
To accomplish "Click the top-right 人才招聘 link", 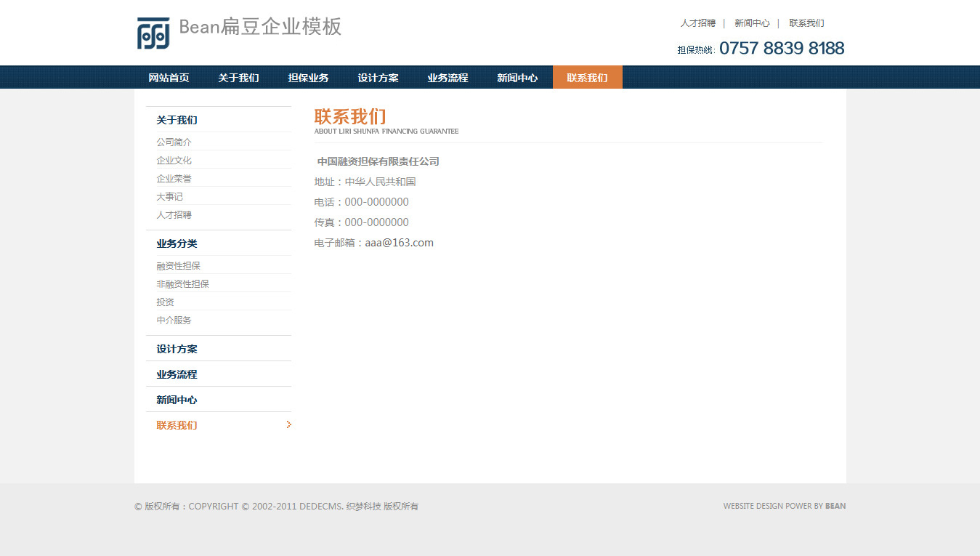I will point(697,23).
